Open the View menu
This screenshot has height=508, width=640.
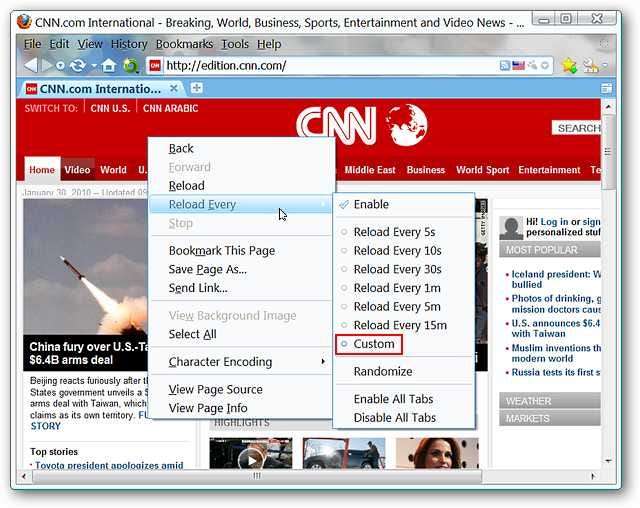tap(90, 44)
